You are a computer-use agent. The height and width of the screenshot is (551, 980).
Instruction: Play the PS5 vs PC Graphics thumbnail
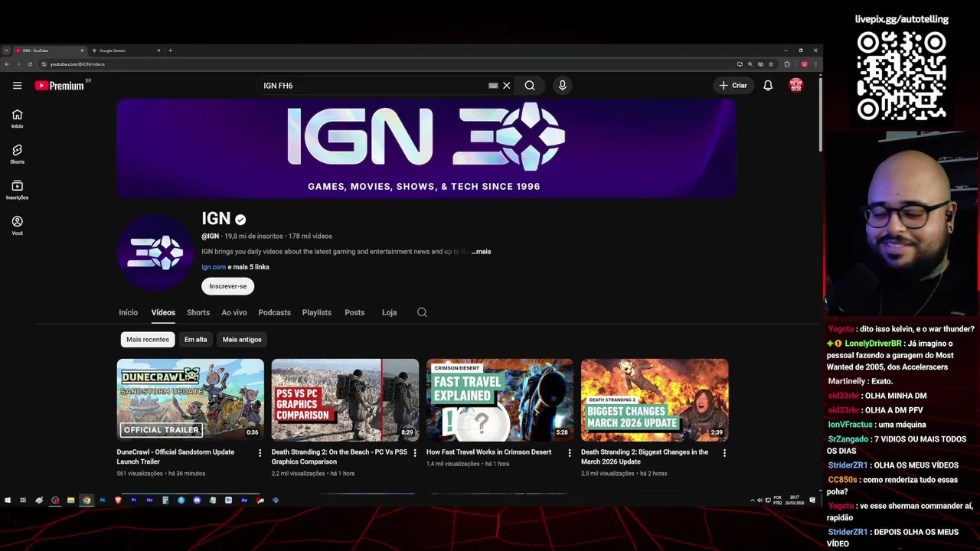coord(345,400)
